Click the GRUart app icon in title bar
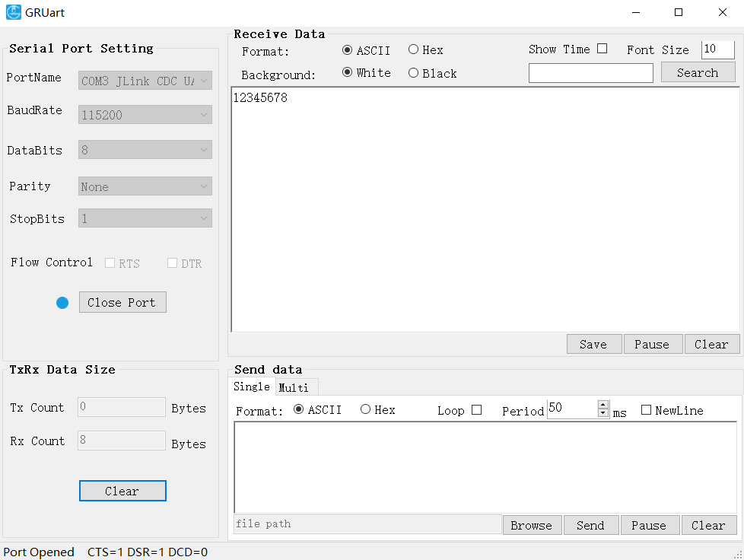The image size is (744, 560). tap(14, 12)
